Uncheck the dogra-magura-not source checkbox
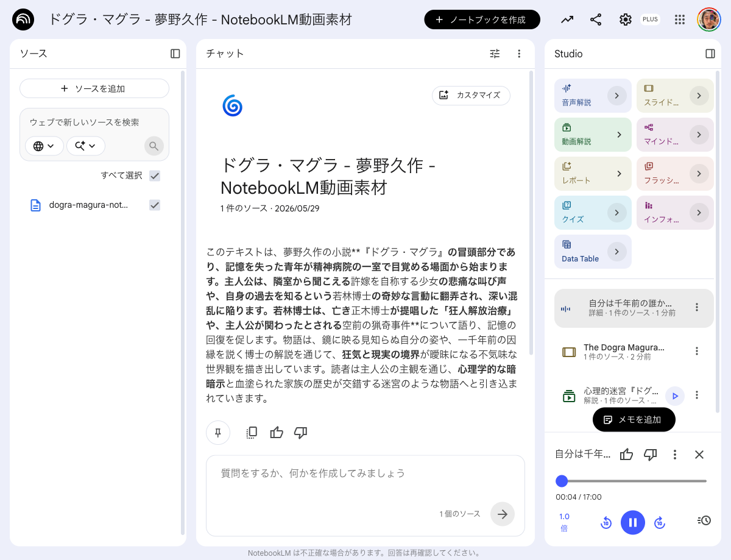731x560 pixels. click(x=155, y=205)
